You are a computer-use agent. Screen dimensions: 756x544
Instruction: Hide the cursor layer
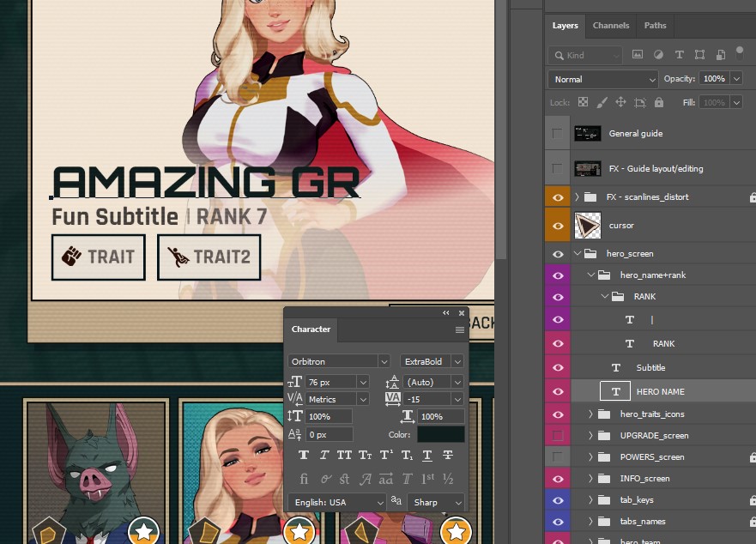tap(558, 226)
